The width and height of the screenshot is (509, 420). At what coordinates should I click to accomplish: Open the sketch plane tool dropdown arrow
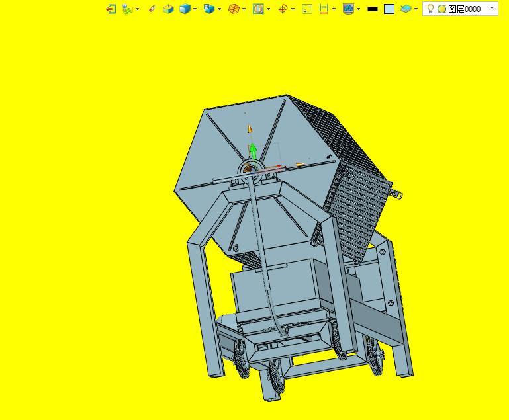pyautogui.click(x=137, y=9)
